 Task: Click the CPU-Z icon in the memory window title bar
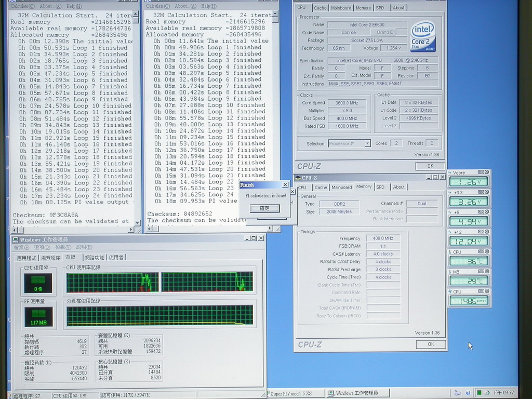(x=298, y=178)
